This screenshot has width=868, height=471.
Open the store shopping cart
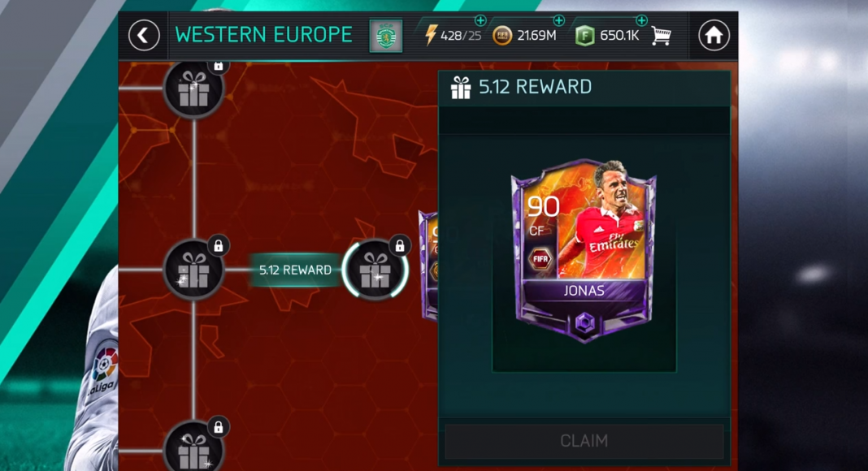(x=662, y=36)
